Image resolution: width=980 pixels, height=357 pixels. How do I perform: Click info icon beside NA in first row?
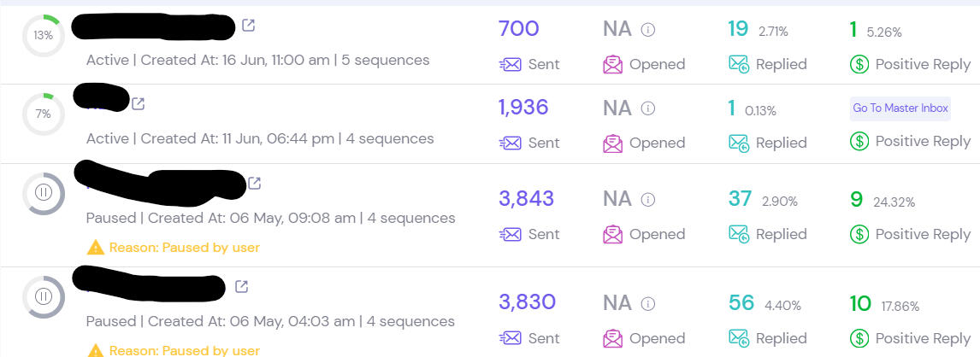tap(648, 30)
